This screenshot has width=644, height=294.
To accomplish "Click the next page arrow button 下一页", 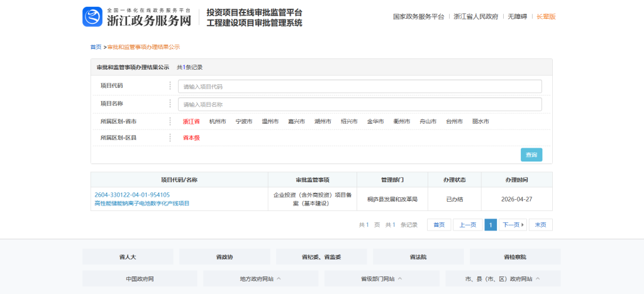I will [x=513, y=225].
